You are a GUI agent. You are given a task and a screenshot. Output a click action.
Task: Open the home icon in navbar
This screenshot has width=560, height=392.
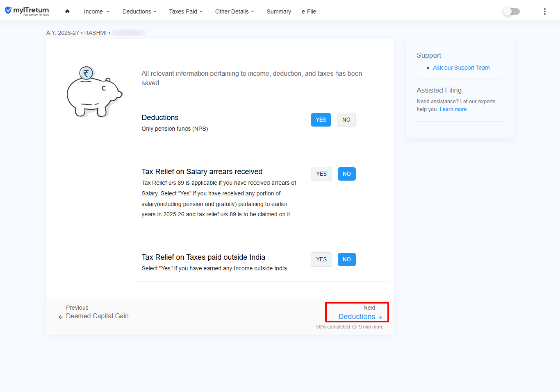coord(67,11)
